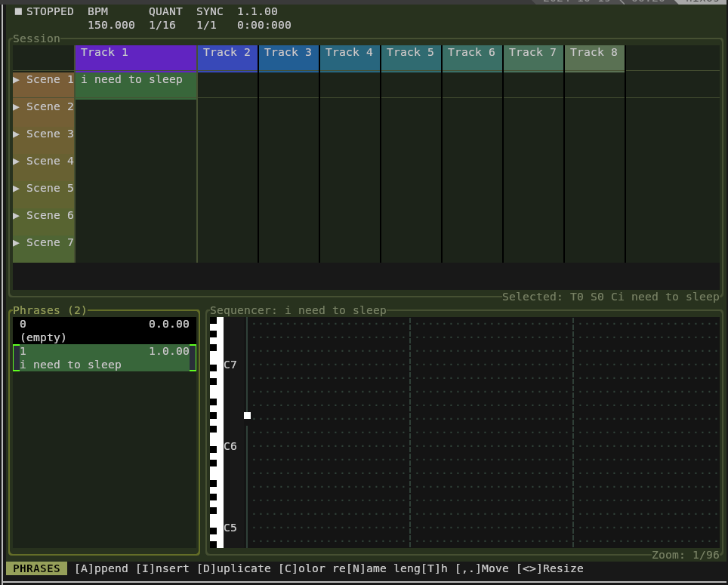
Task: Select Track 5 header
Action: point(411,58)
